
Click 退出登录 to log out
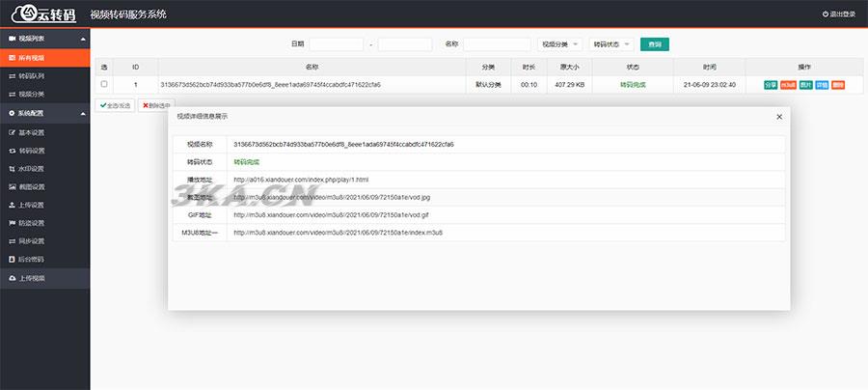837,14
